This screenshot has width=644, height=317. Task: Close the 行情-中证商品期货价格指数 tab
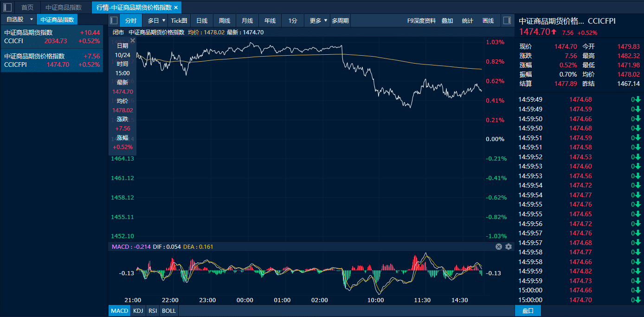point(176,7)
